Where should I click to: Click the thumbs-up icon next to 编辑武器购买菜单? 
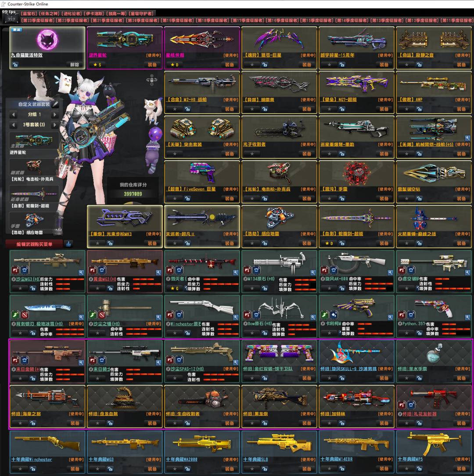click(x=68, y=244)
